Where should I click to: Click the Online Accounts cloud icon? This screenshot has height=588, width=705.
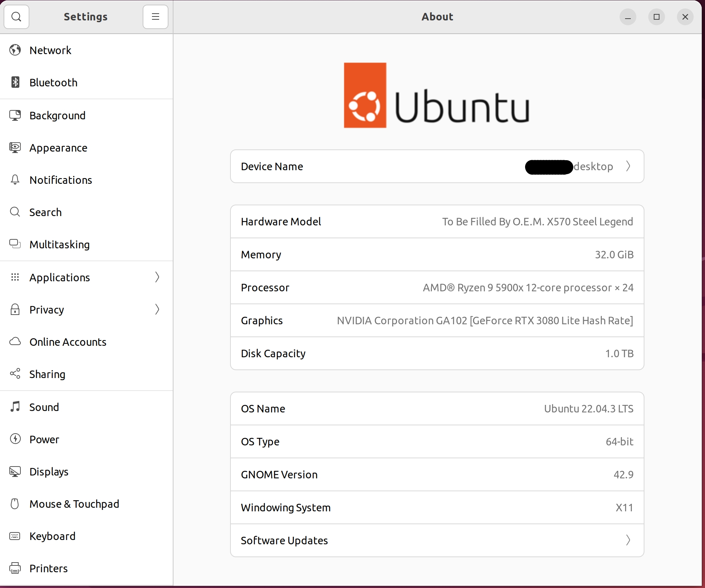coord(15,341)
